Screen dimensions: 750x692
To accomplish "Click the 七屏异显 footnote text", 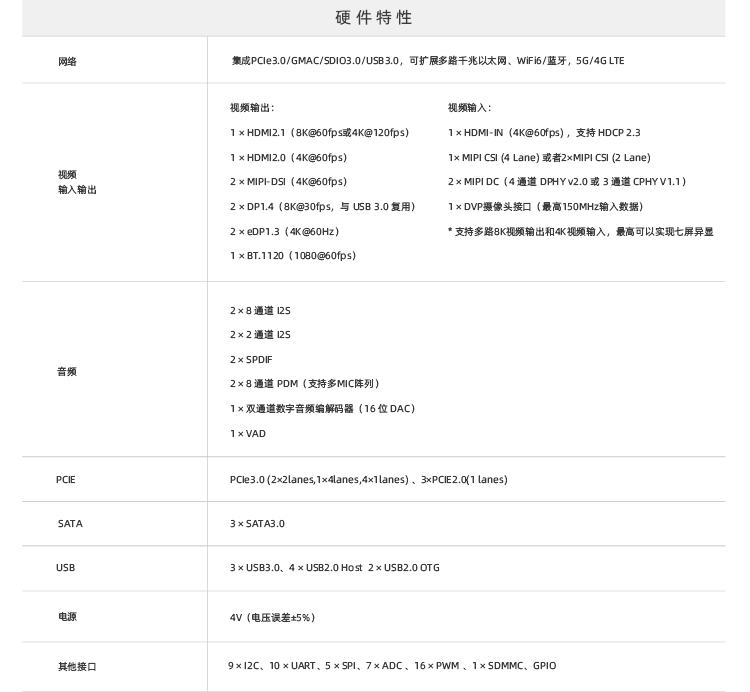I will click(x=580, y=232).
